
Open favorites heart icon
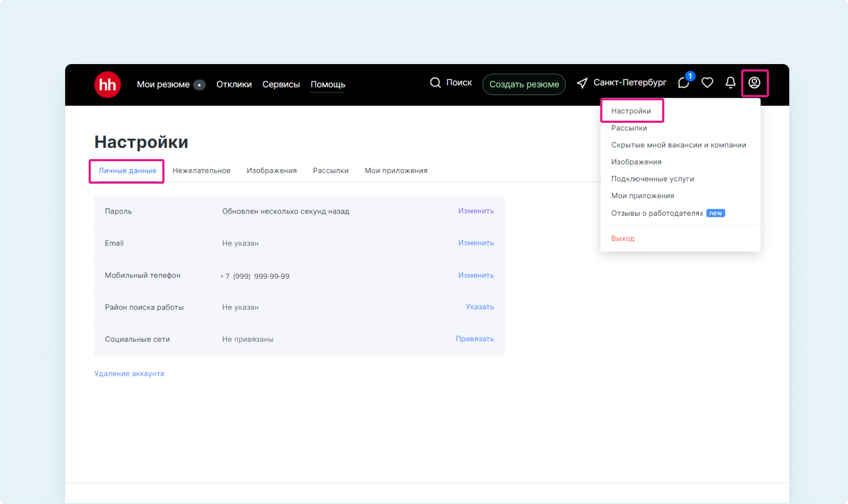(707, 82)
